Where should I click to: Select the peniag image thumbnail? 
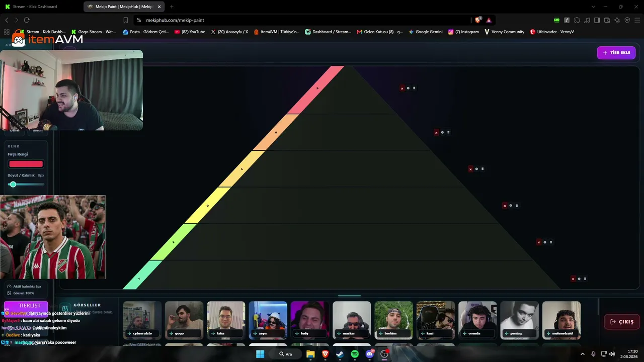(519, 320)
